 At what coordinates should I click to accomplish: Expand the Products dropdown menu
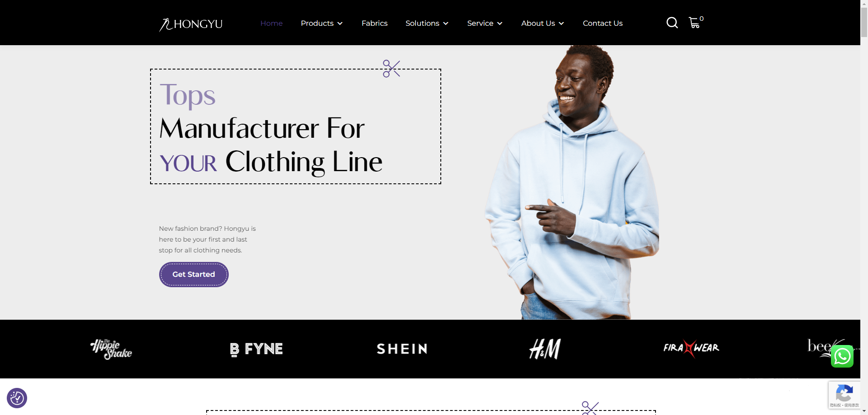[x=321, y=23]
